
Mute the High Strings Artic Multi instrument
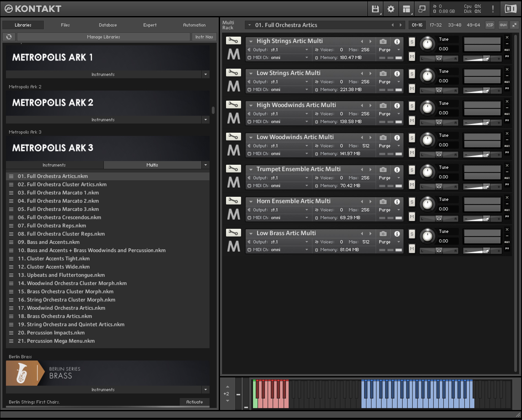[x=412, y=57]
